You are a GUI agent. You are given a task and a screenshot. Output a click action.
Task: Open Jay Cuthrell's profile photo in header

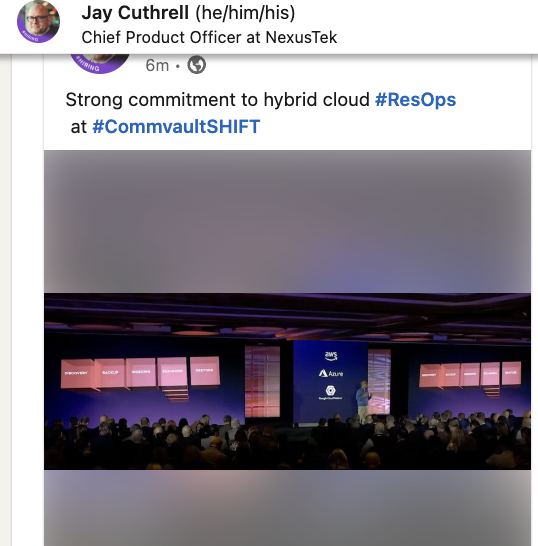(38, 22)
